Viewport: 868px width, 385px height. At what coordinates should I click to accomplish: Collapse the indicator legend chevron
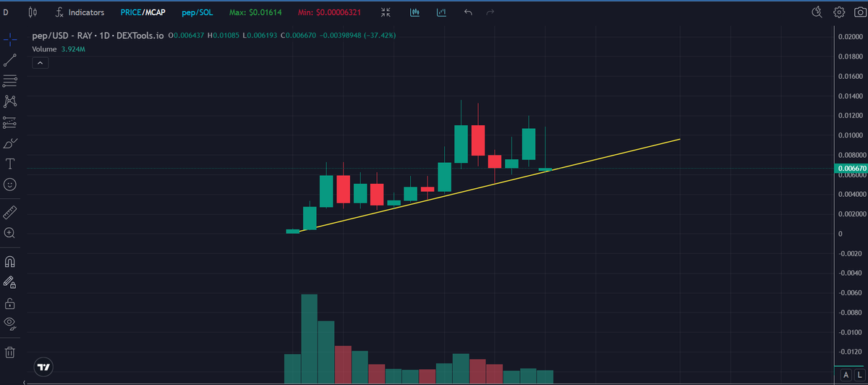tap(40, 63)
